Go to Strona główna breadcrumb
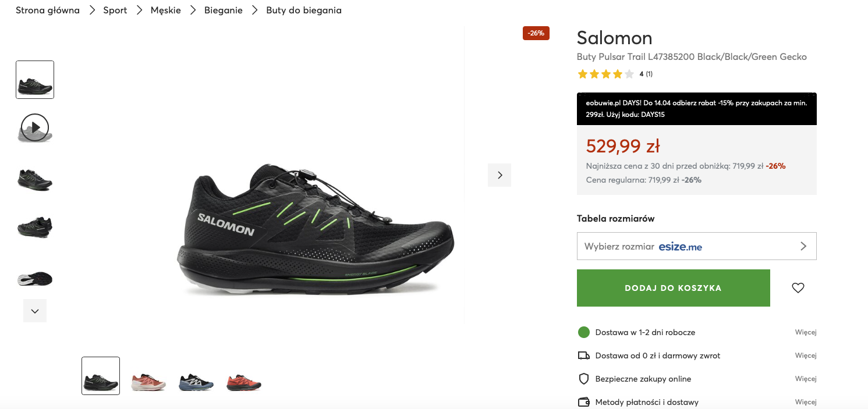Viewport: 868px width, 409px height. (48, 10)
